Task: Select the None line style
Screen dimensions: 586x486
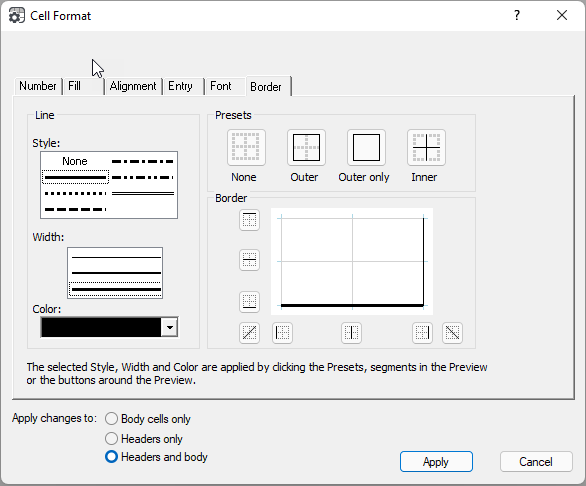Action: click(75, 161)
